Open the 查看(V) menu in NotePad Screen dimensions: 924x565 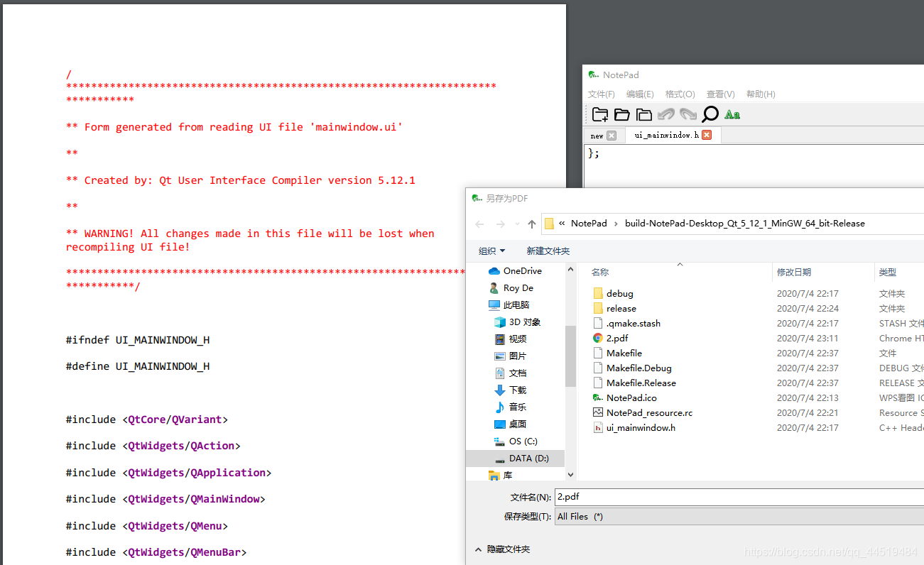pos(720,94)
